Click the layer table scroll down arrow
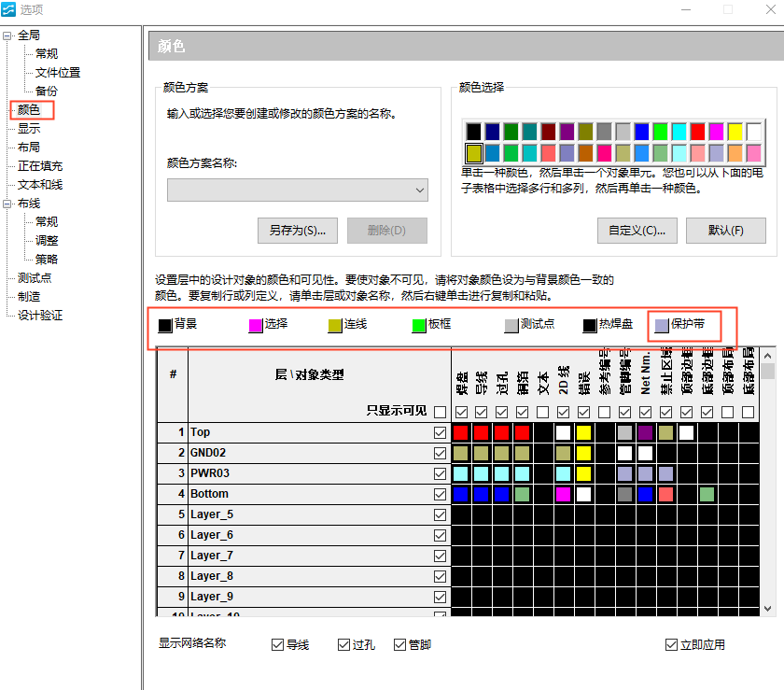 click(768, 609)
